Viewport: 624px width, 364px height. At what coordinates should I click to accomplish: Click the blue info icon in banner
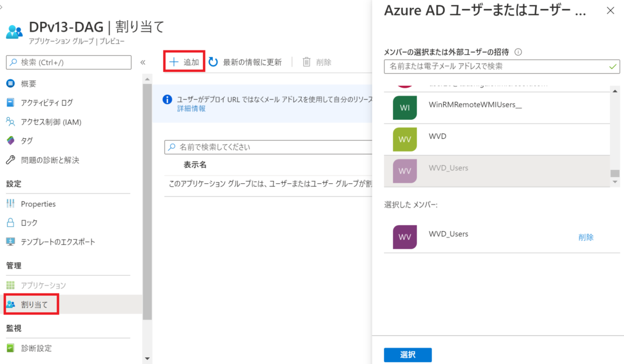(x=167, y=99)
